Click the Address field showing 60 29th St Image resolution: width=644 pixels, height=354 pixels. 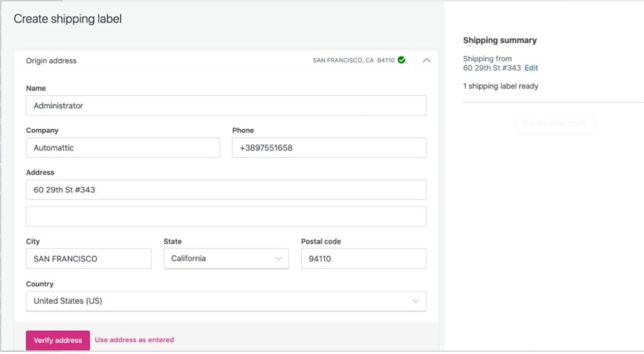coord(226,189)
